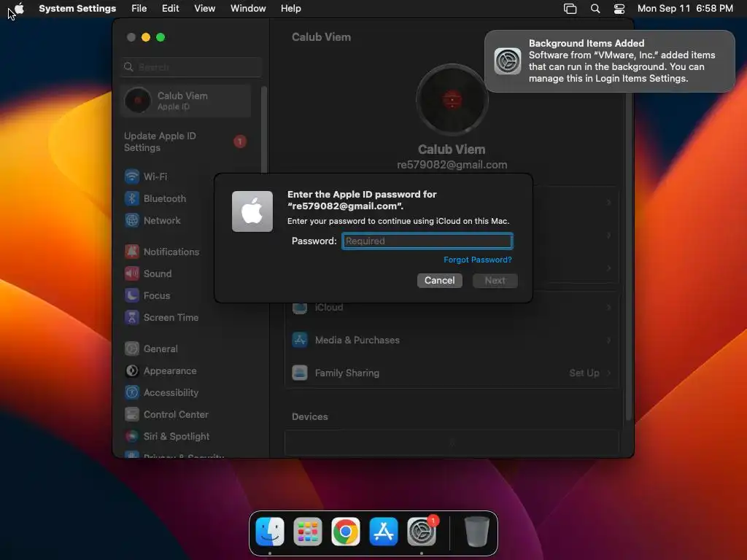Viewport: 747px width, 560px height.
Task: Click the Sound speaker icon
Action: click(x=132, y=273)
